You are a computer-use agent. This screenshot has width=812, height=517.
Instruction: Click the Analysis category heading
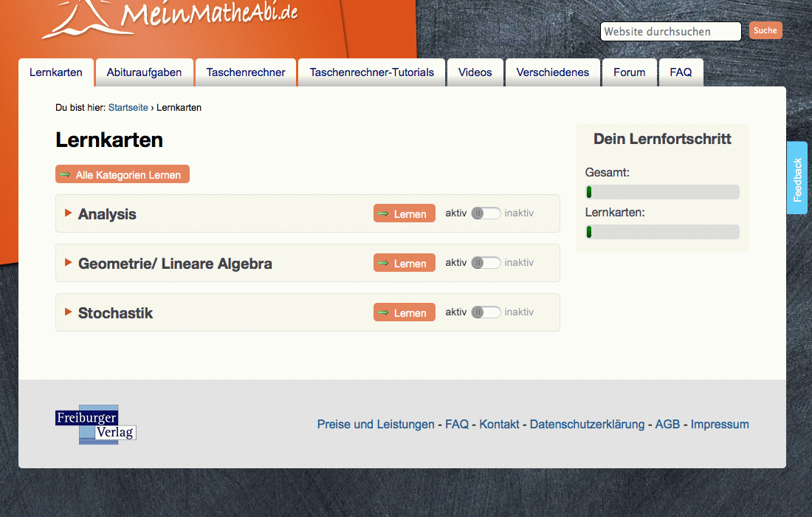[x=107, y=214]
